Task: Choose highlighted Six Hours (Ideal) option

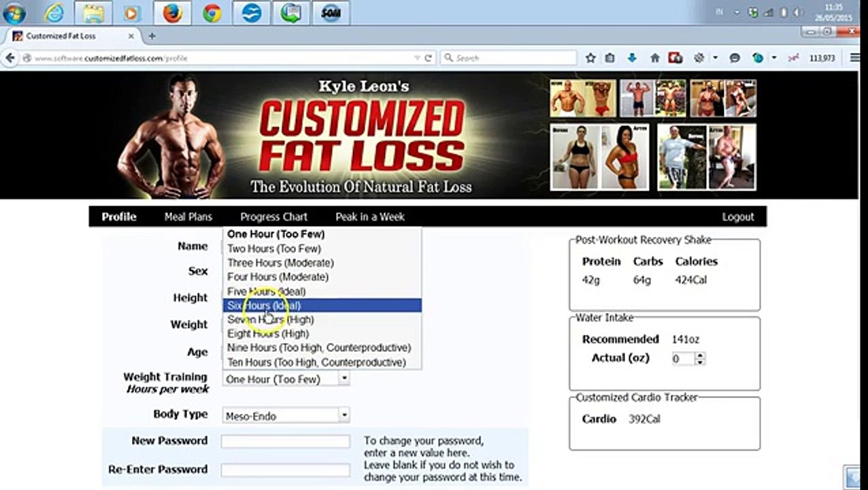Action: point(322,306)
